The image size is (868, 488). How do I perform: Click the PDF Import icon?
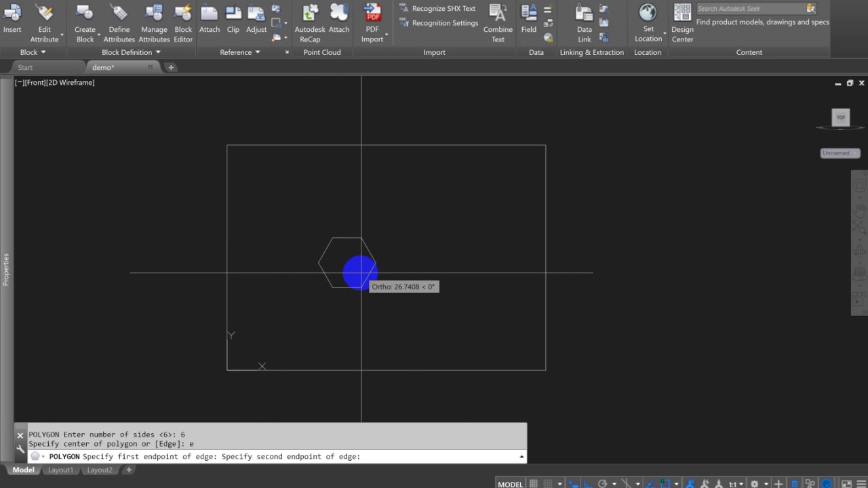click(x=372, y=24)
